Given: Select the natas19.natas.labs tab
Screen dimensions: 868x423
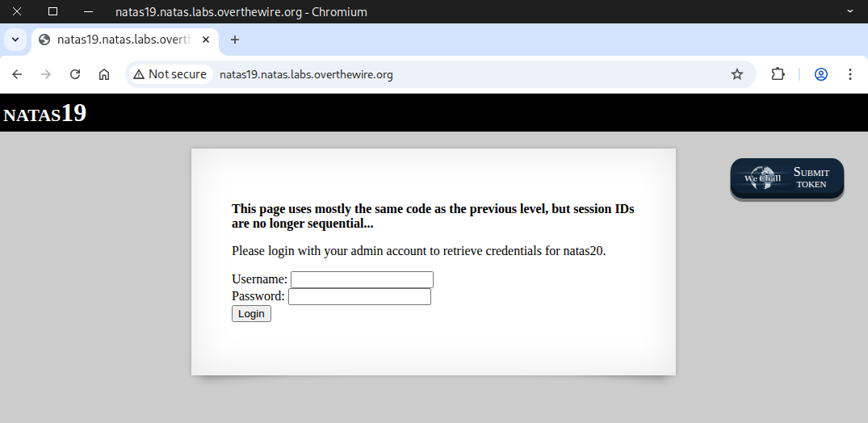Looking at the screenshot, I should coord(117,40).
